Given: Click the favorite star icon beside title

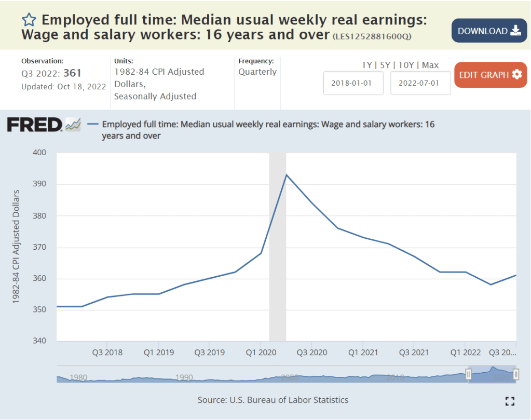Looking at the screenshot, I should coord(29,21).
